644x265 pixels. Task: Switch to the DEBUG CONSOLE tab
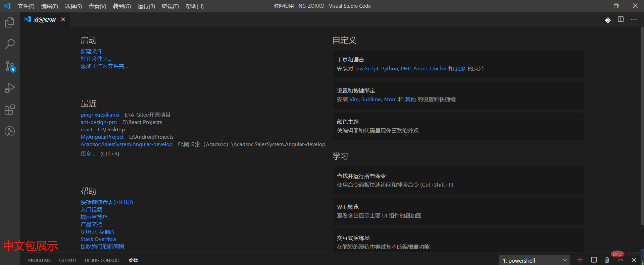102,260
